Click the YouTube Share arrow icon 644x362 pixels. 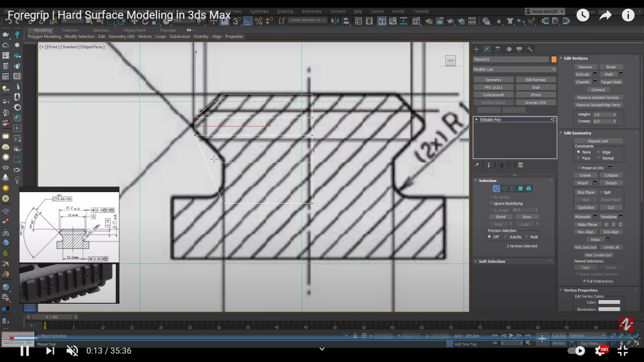[605, 15]
